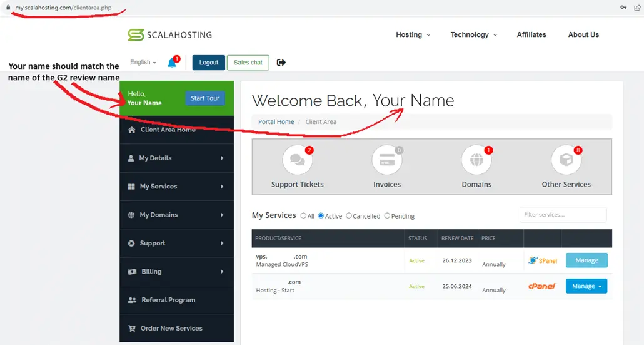Open the Affiliates menu item
Screen dimensions: 644x345
coord(531,35)
